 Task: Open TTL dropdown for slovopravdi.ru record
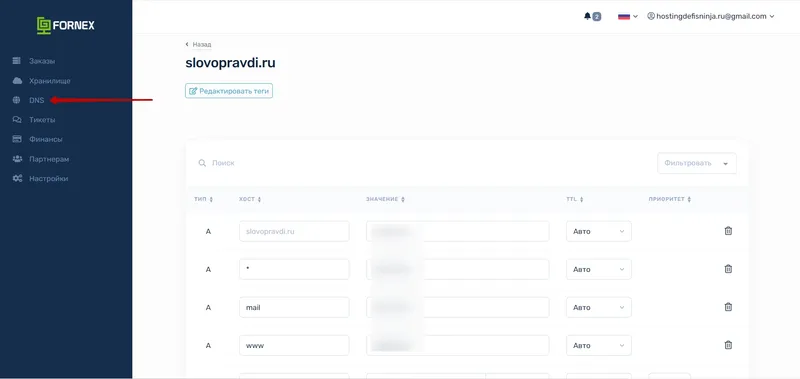click(x=598, y=231)
